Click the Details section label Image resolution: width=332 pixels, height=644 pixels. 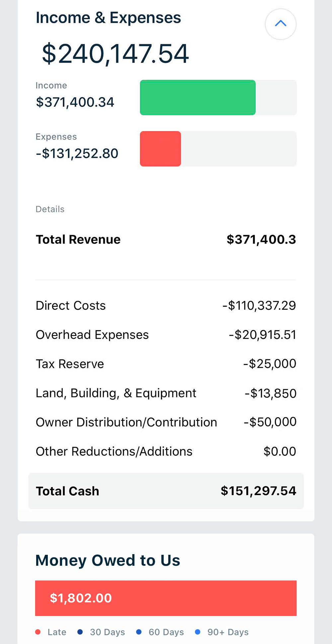[50, 209]
